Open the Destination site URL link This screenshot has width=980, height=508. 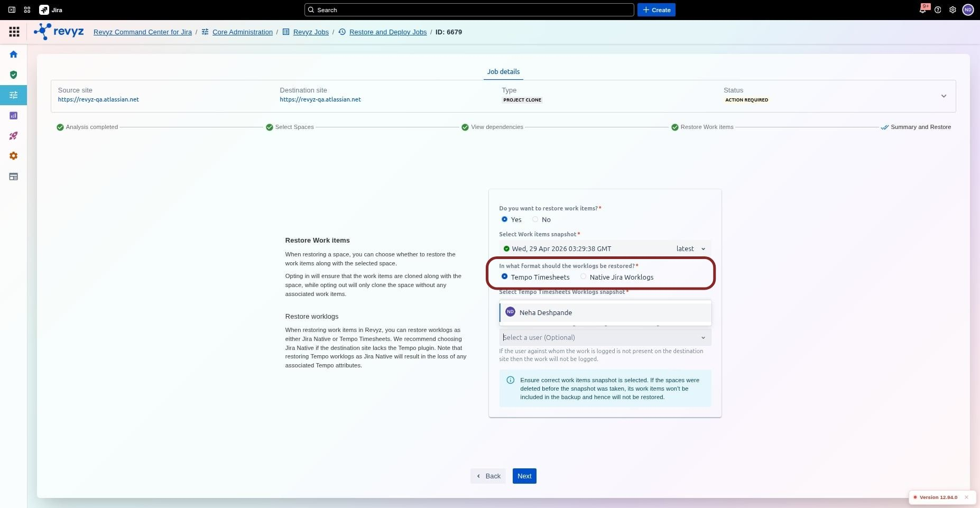pos(320,99)
